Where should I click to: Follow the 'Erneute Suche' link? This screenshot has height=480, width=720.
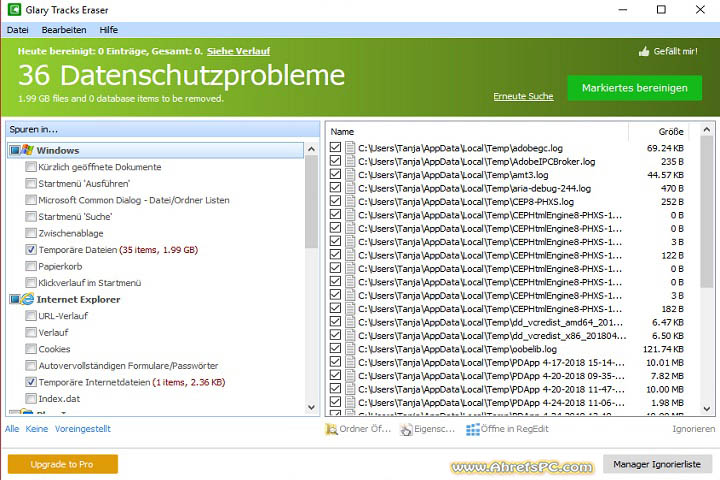pyautogui.click(x=523, y=96)
